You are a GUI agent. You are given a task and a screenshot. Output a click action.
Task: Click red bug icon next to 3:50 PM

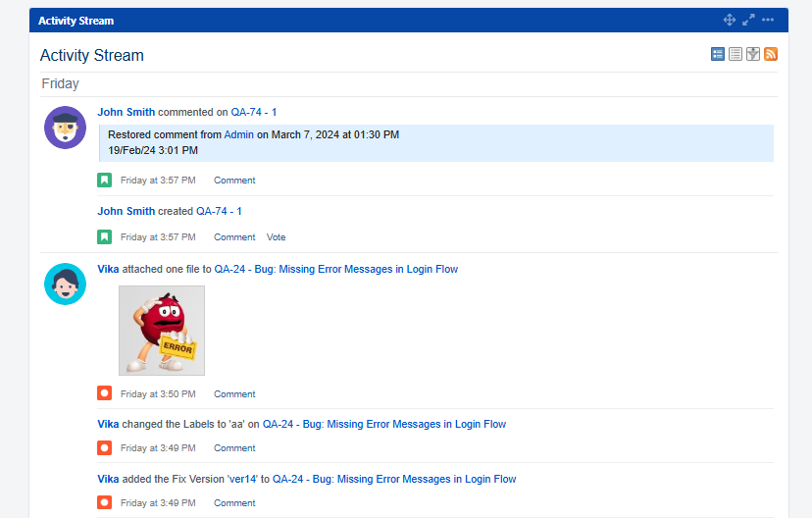105,393
